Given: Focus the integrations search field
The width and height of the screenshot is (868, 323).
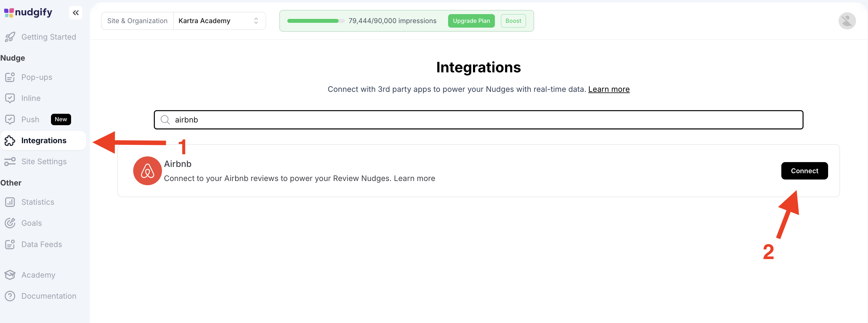Looking at the screenshot, I should [478, 120].
